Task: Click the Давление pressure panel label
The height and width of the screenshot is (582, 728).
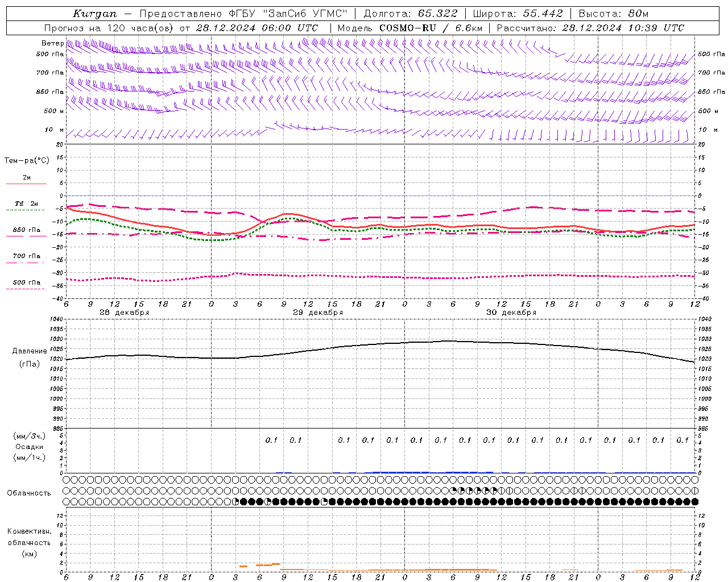Action: [30, 351]
